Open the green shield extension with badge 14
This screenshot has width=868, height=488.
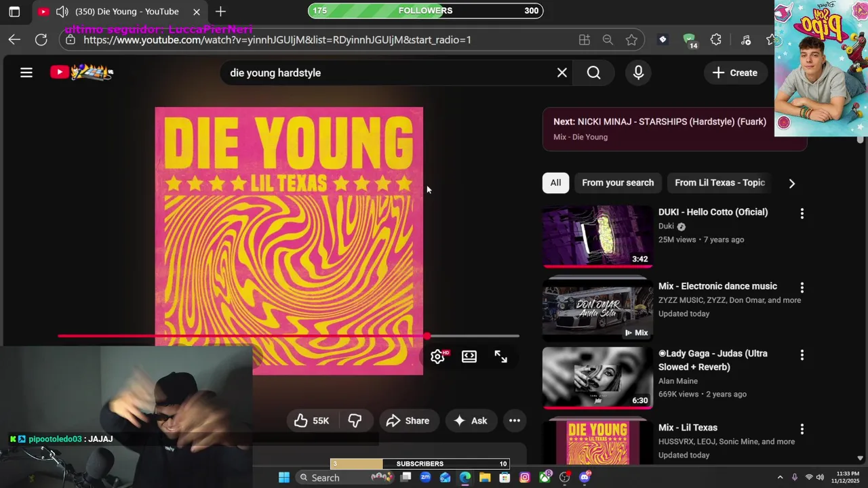pyautogui.click(x=690, y=41)
